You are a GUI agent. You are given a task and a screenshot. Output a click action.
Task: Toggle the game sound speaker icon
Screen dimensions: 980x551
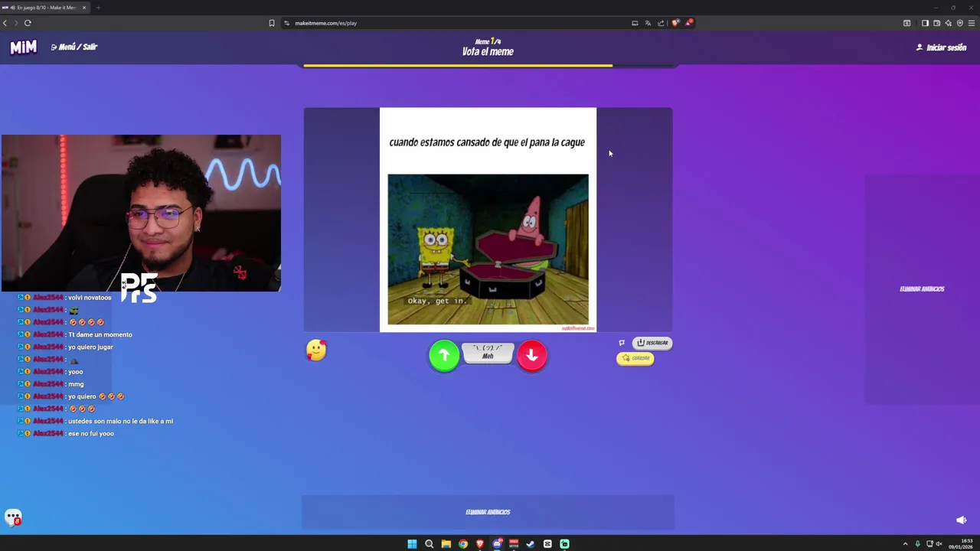(x=962, y=520)
